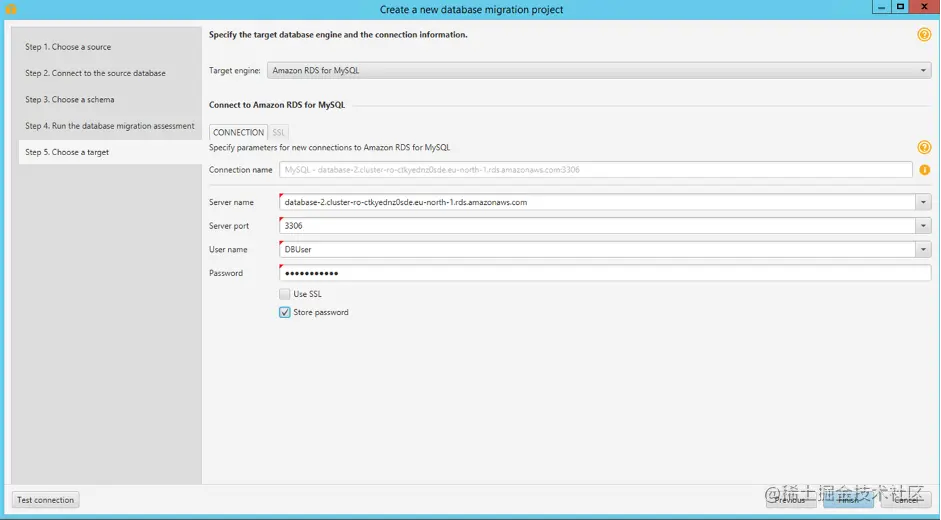This screenshot has height=520, width=941.
Task: Expand the Server port dropdown arrow
Action: coord(923,226)
